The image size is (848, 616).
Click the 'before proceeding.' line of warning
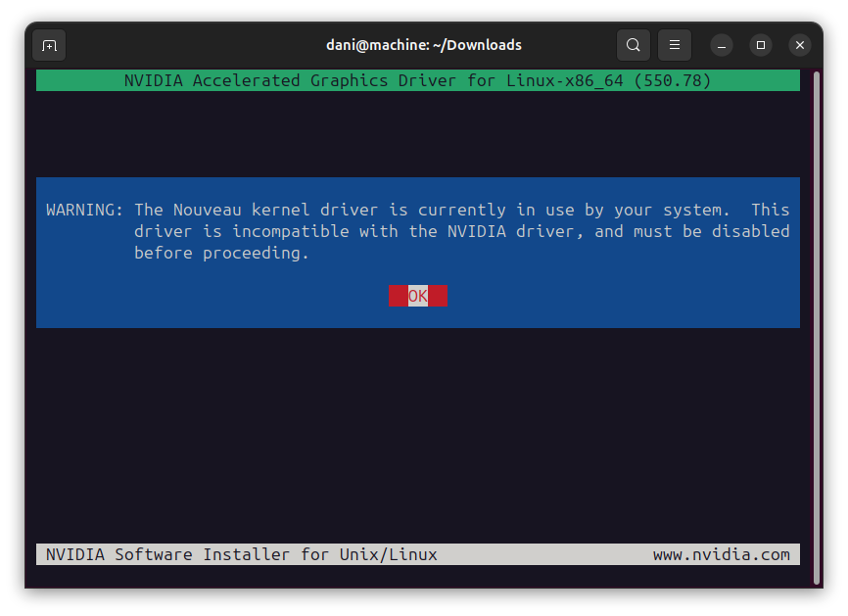point(221,253)
